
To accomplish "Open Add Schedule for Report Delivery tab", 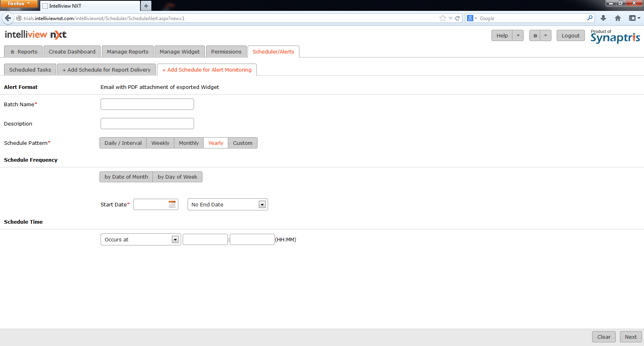I will [106, 70].
